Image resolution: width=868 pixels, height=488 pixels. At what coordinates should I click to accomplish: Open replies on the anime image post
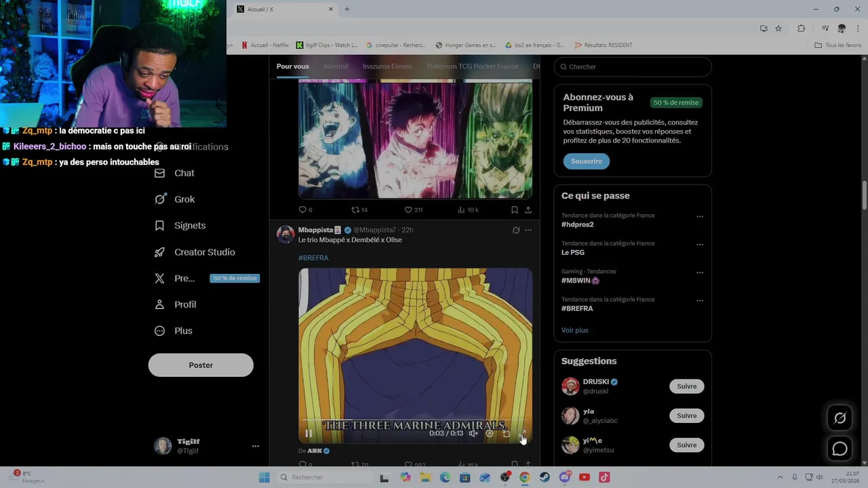point(306,210)
